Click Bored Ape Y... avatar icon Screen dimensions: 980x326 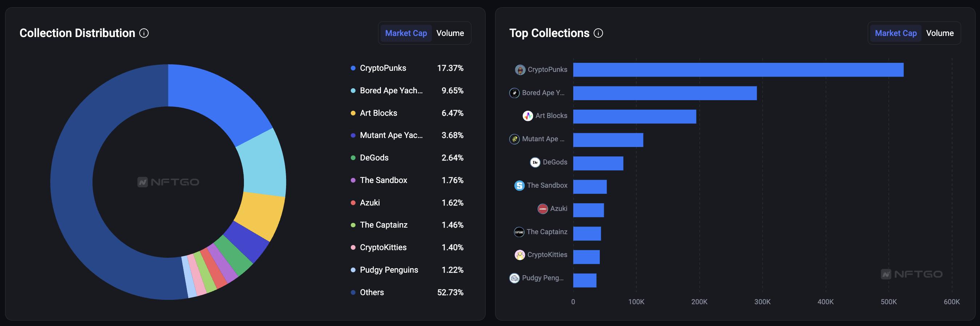[x=514, y=93]
